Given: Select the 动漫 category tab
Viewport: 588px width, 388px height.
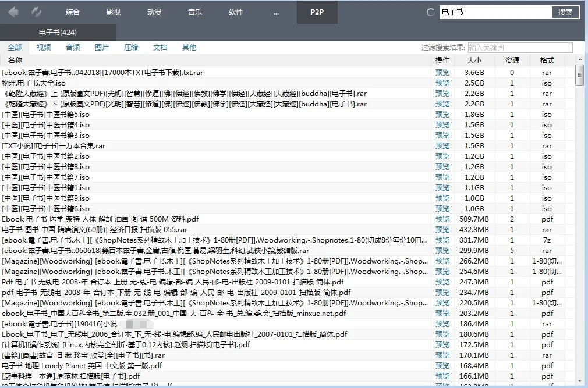Looking at the screenshot, I should (x=154, y=11).
